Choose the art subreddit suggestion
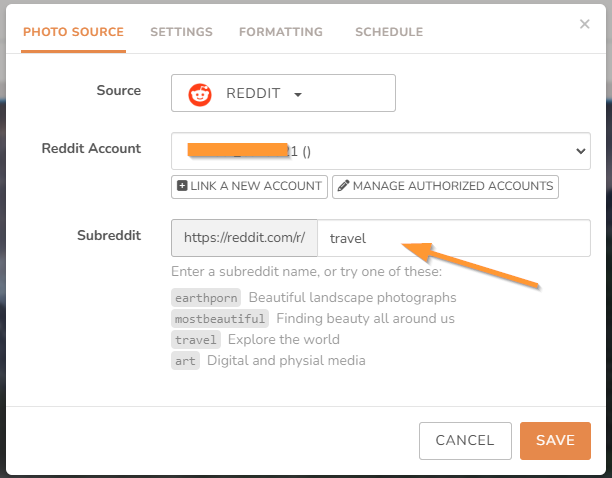This screenshot has width=612, height=478. (x=185, y=361)
